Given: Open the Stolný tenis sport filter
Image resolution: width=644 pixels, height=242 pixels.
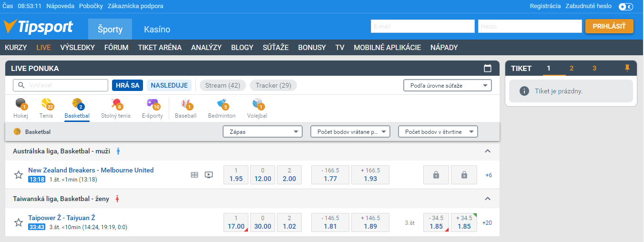Looking at the screenshot, I should tap(115, 108).
